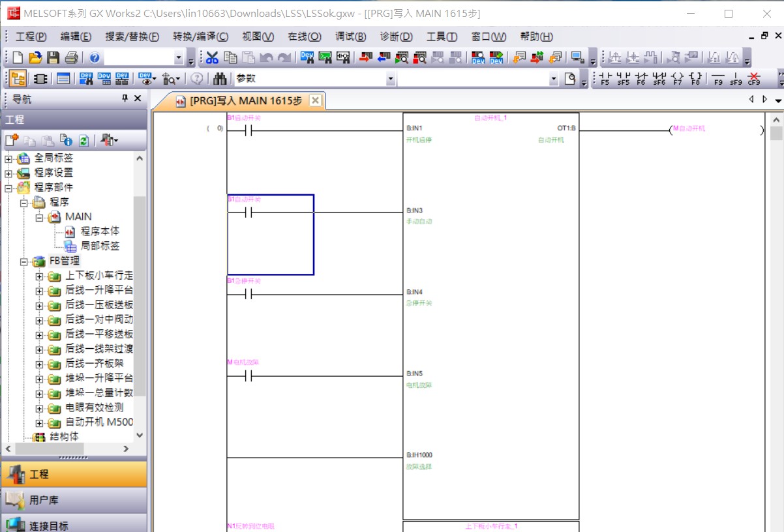Expand the 全局标签 tree node
This screenshot has height=532, width=784.
[x=8, y=158]
